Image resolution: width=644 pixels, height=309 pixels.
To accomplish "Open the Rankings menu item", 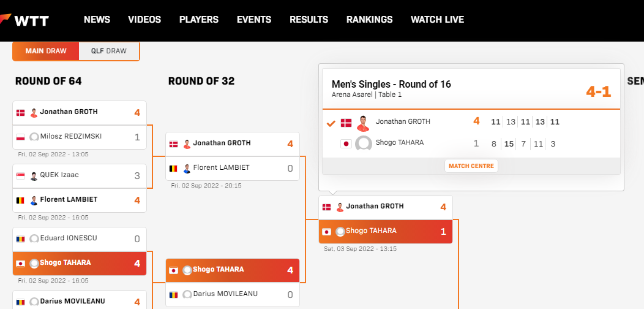I will (369, 20).
